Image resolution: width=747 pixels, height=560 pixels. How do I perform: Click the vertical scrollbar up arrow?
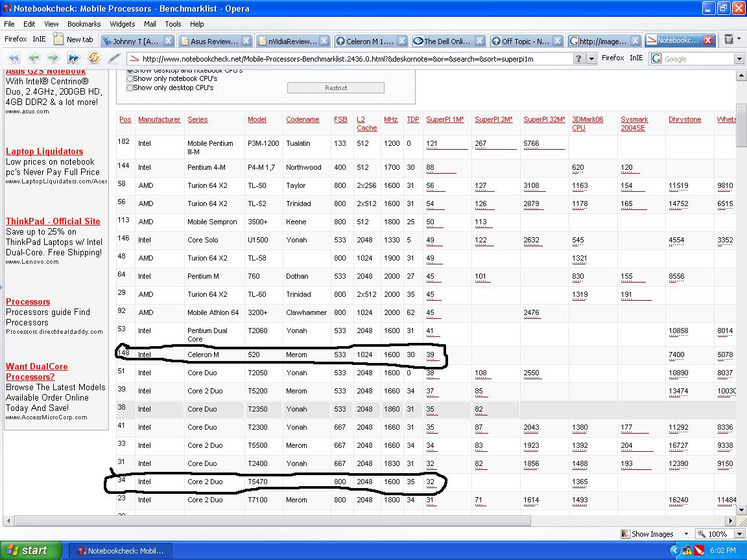point(741,75)
